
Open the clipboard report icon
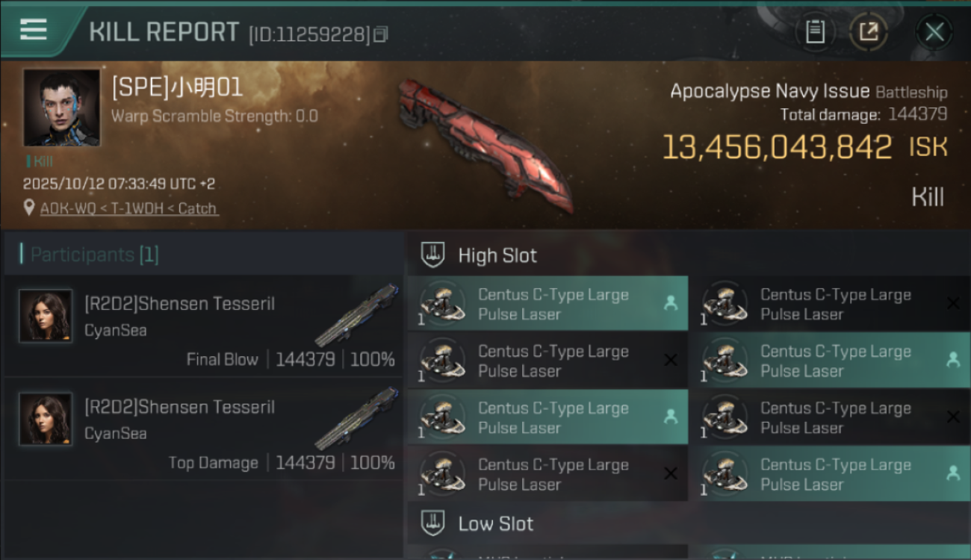815,31
